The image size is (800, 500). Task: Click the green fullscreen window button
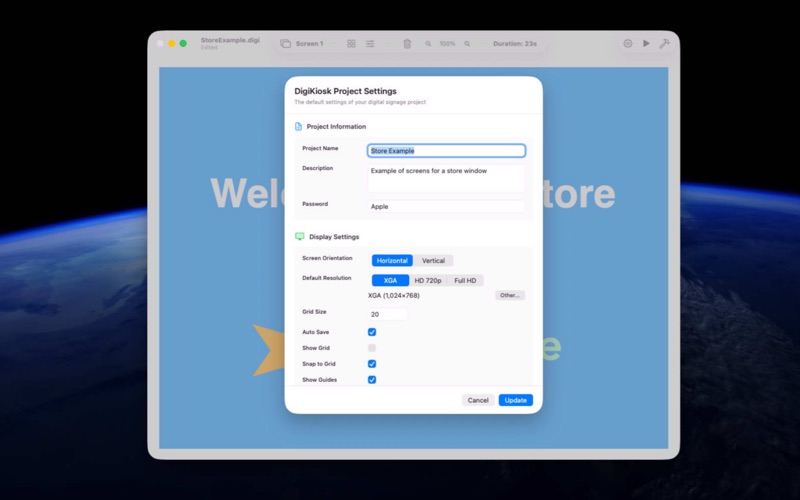pos(183,43)
